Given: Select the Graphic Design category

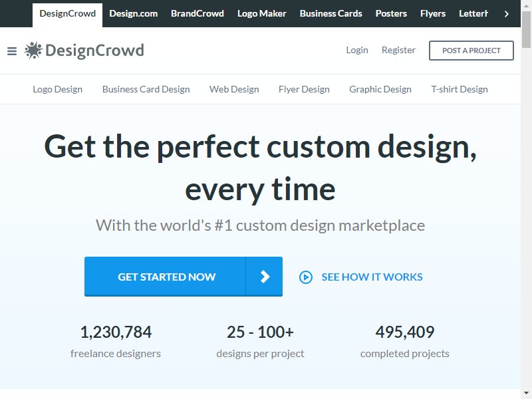Looking at the screenshot, I should (380, 89).
